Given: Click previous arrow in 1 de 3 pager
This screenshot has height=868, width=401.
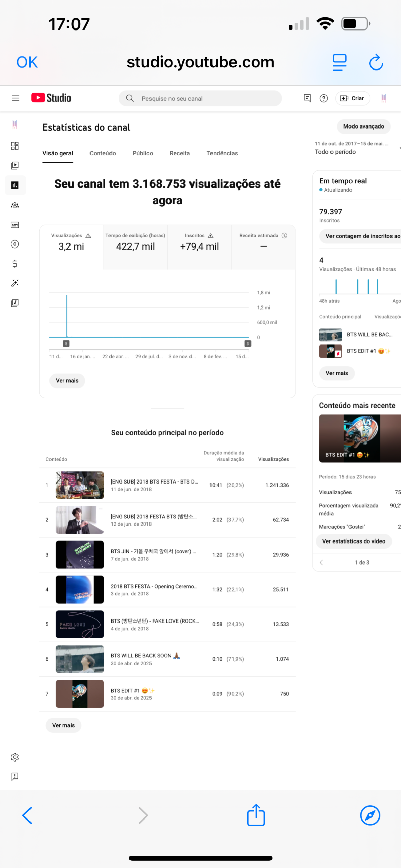Looking at the screenshot, I should pyautogui.click(x=321, y=563).
